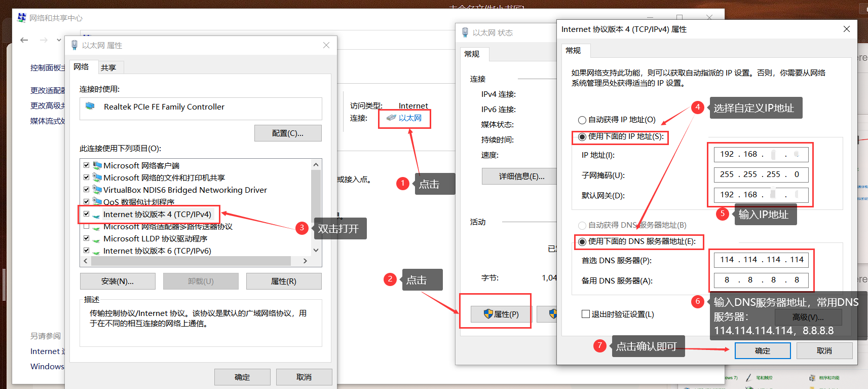Click the VirtualBox NDIS6 driver icon

click(x=97, y=190)
